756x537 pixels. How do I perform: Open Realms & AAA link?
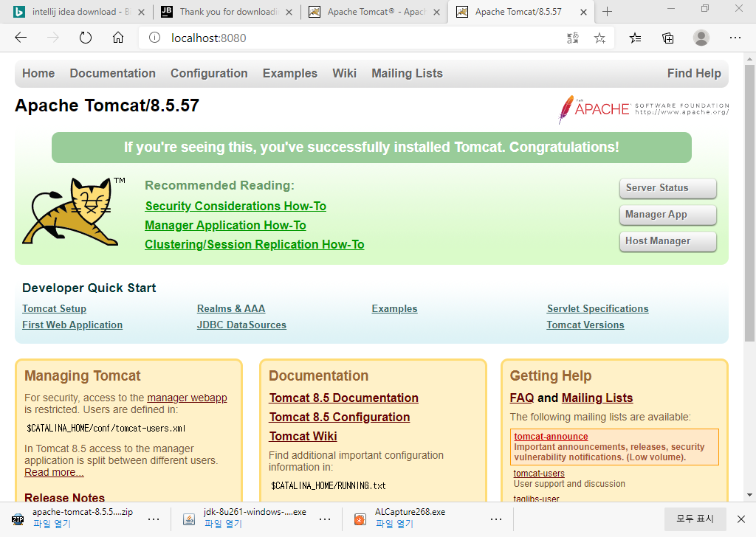pyautogui.click(x=231, y=309)
